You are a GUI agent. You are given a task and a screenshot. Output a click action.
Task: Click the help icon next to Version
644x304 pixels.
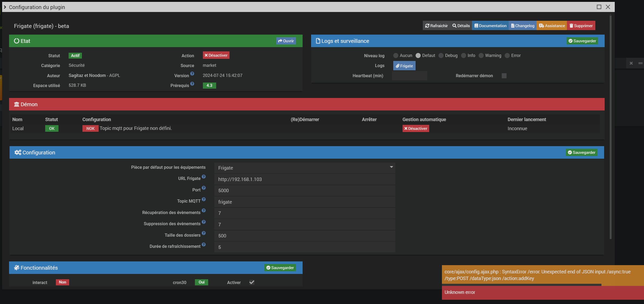tap(192, 74)
